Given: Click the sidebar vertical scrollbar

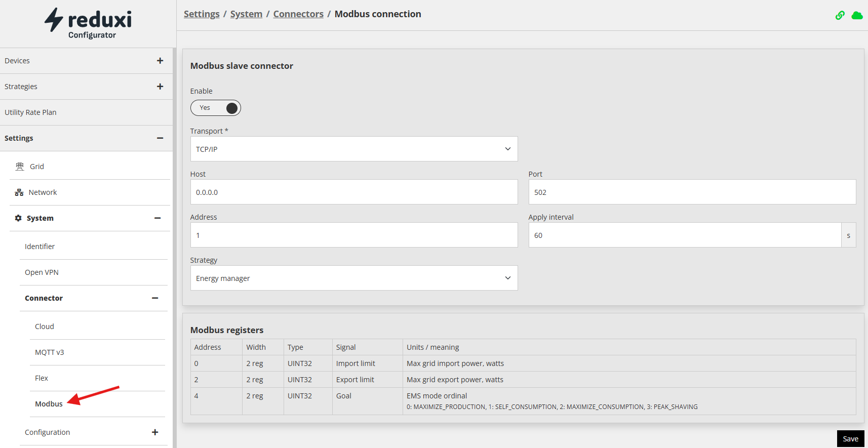Looking at the screenshot, I should point(174,248).
